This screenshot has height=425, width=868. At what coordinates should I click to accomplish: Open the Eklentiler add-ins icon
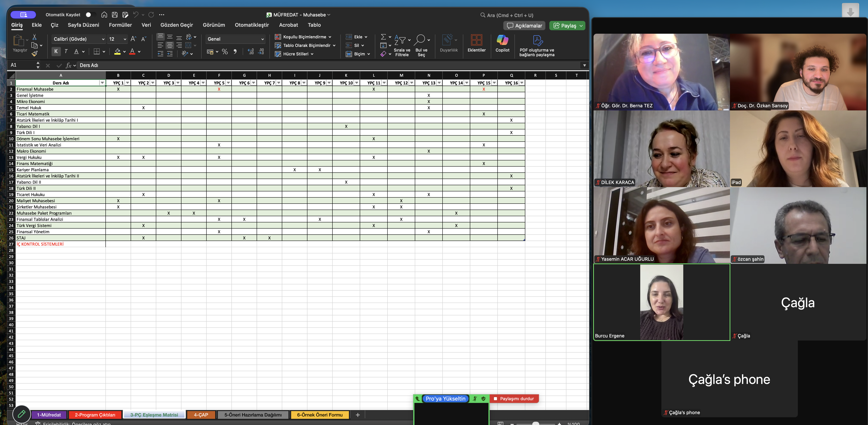click(476, 40)
